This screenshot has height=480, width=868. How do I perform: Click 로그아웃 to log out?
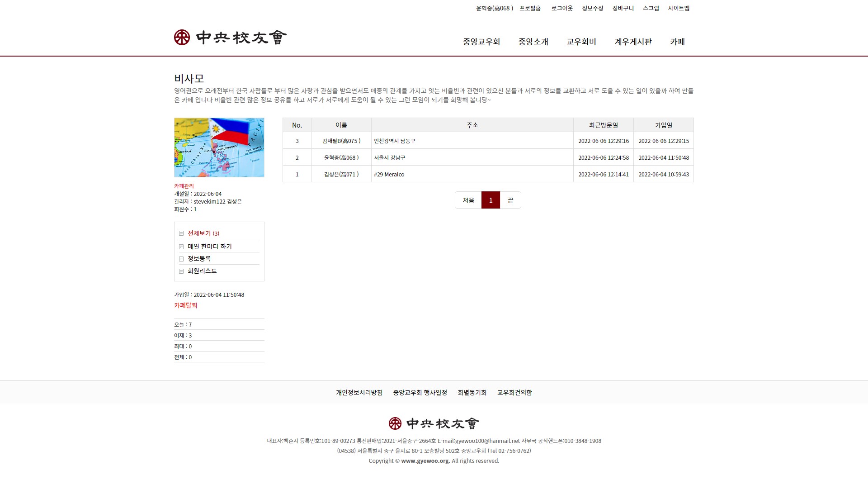[561, 8]
